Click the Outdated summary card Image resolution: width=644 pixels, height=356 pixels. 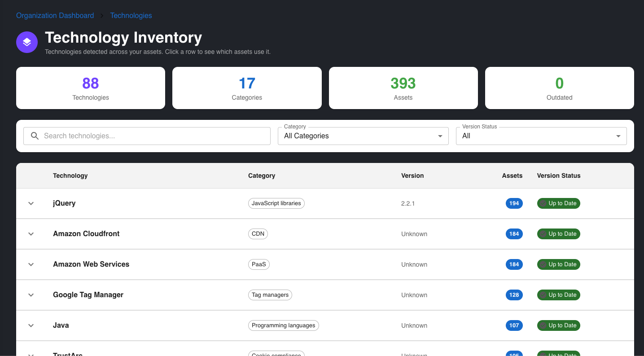pos(559,88)
